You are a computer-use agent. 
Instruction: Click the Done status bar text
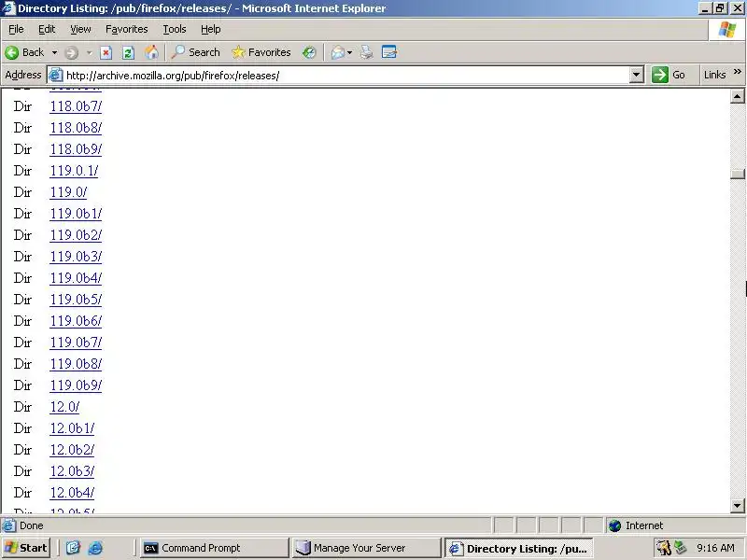coord(32,525)
